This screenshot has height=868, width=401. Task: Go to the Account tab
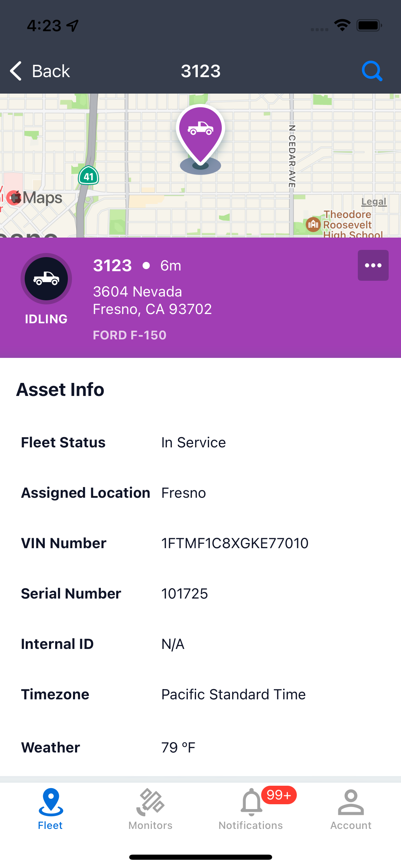coord(351,808)
